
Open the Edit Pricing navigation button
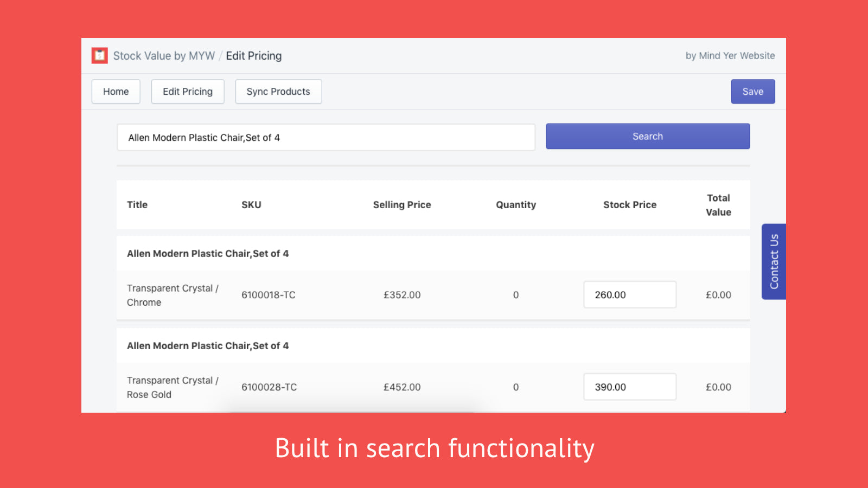pyautogui.click(x=188, y=92)
